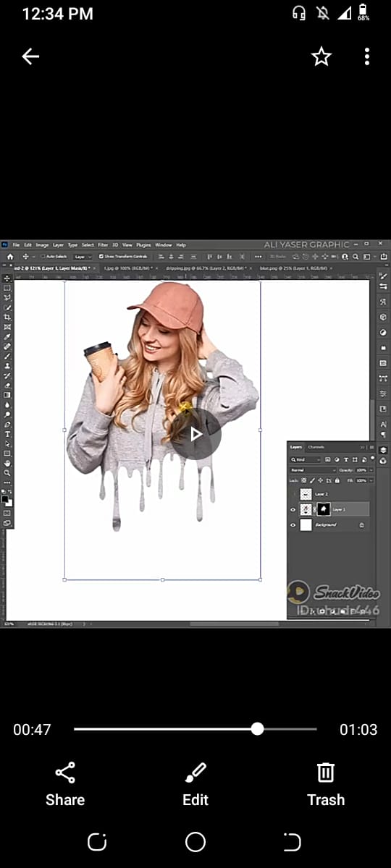
Task: Click the Background layer lock icon
Action: 361,524
